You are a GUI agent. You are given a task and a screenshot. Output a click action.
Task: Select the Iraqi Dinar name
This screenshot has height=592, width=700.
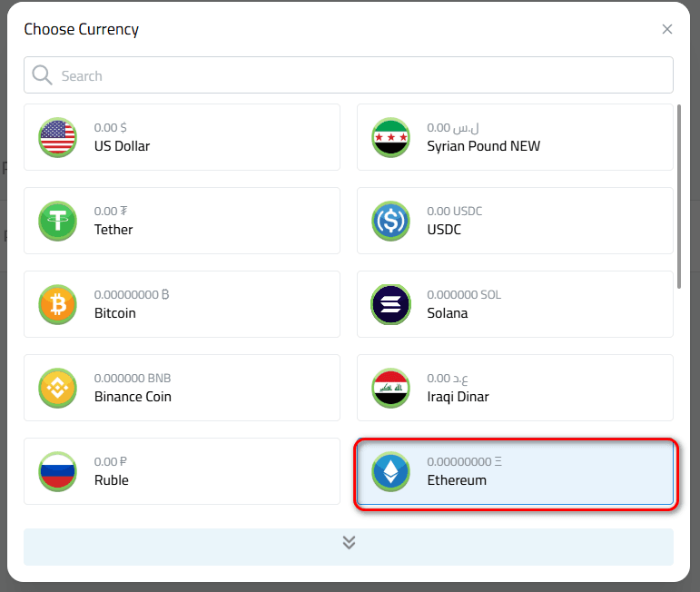coord(458,397)
